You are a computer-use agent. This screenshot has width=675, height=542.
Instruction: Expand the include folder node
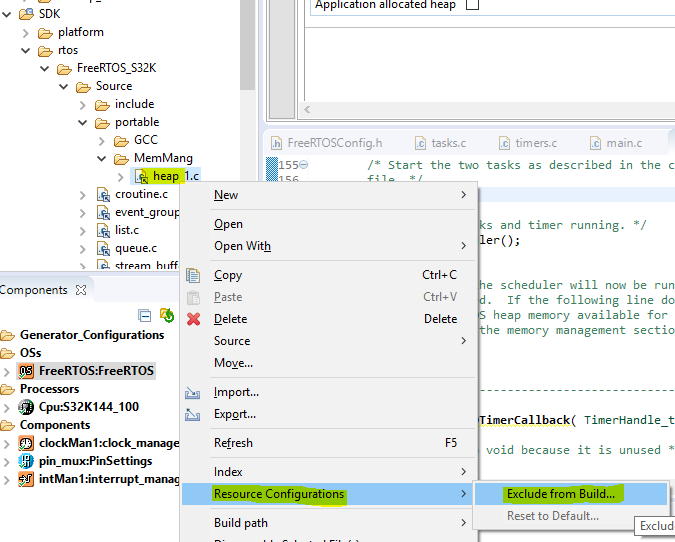click(x=83, y=105)
